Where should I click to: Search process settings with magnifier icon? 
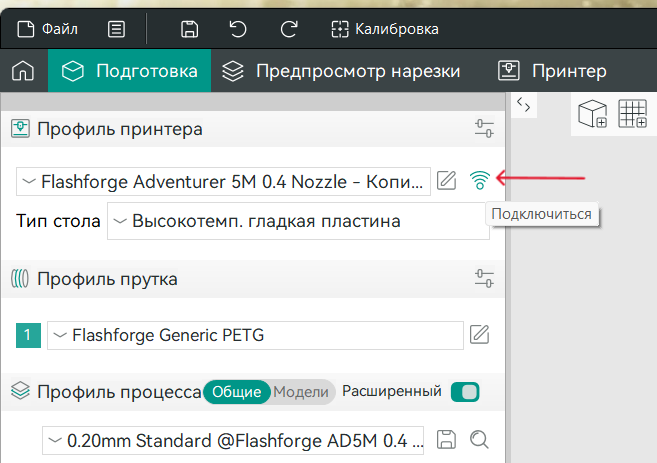click(x=479, y=438)
